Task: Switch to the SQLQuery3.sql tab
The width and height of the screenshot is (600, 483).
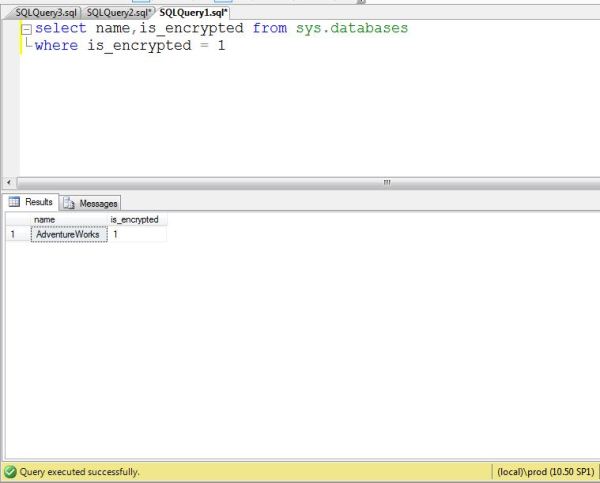Action: (x=45, y=12)
